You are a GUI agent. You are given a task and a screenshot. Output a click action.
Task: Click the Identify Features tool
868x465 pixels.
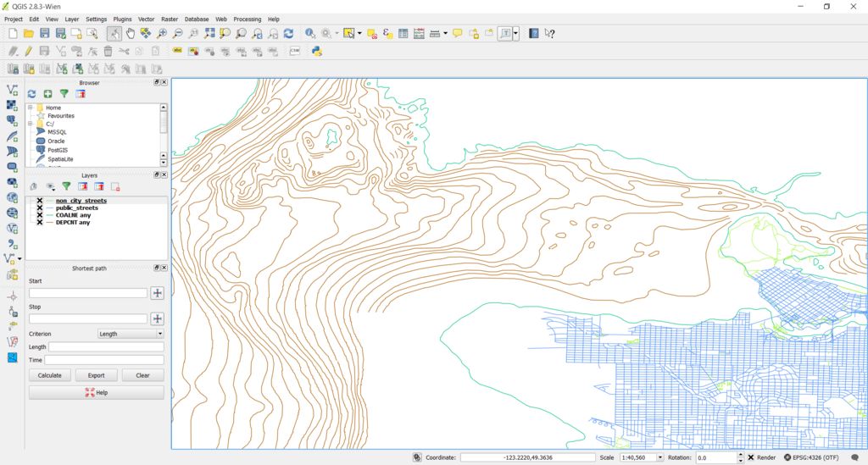coord(310,33)
